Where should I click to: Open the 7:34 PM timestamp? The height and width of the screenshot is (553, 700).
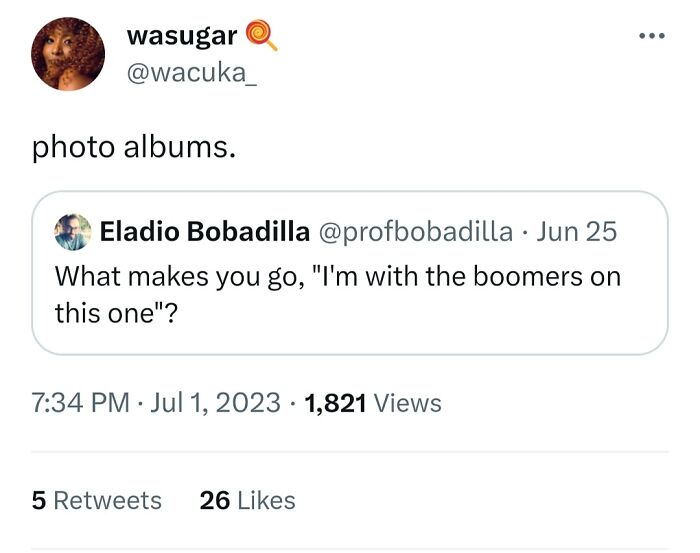coord(81,403)
